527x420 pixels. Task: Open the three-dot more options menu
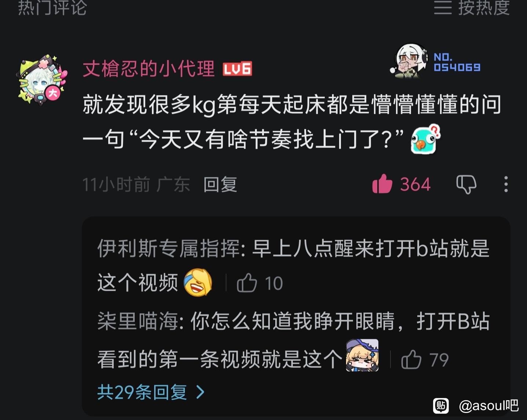506,184
